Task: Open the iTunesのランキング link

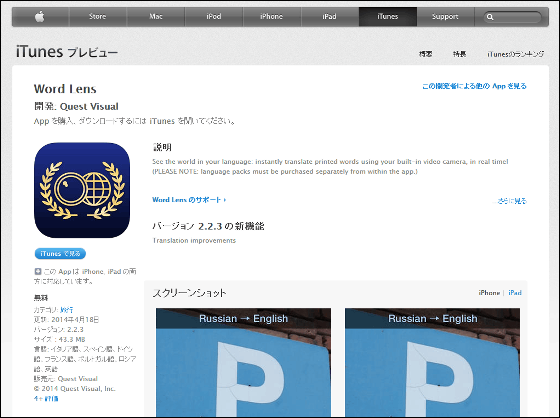Action: (x=515, y=54)
